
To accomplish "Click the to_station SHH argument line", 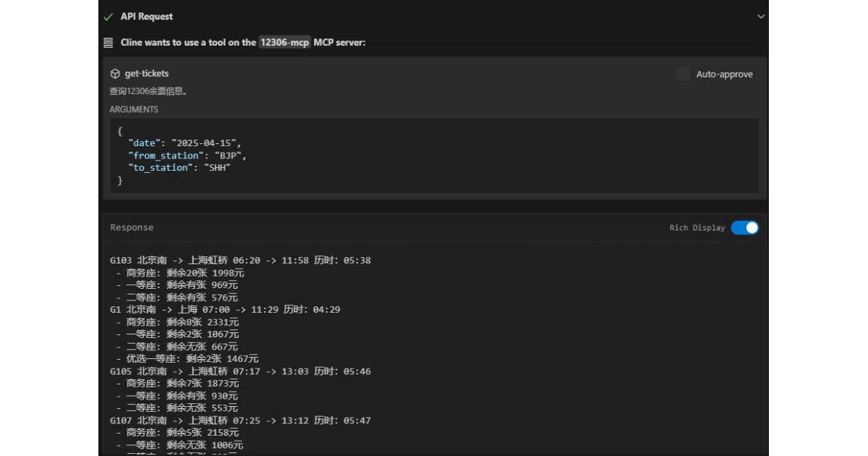I will click(x=179, y=168).
